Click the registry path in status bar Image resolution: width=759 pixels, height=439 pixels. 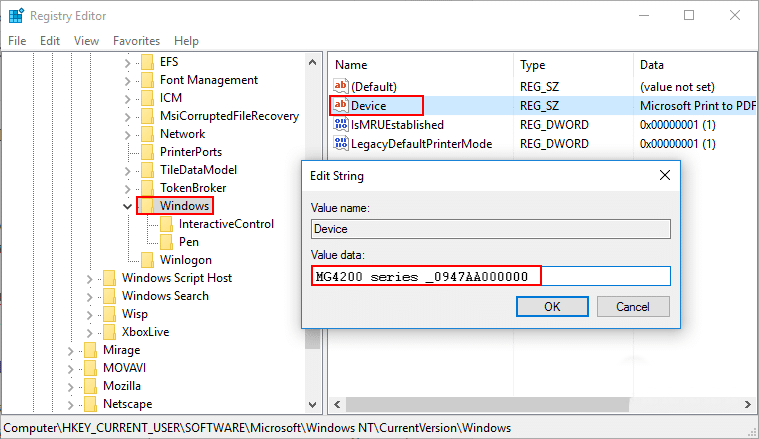pyautogui.click(x=257, y=428)
